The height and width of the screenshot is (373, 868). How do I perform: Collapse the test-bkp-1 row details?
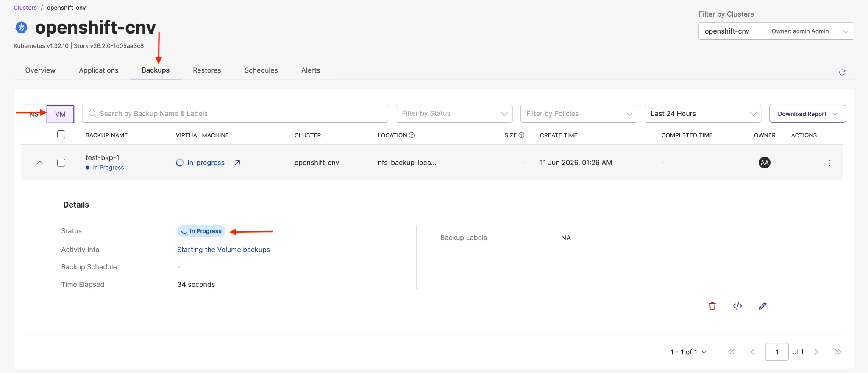pos(40,163)
